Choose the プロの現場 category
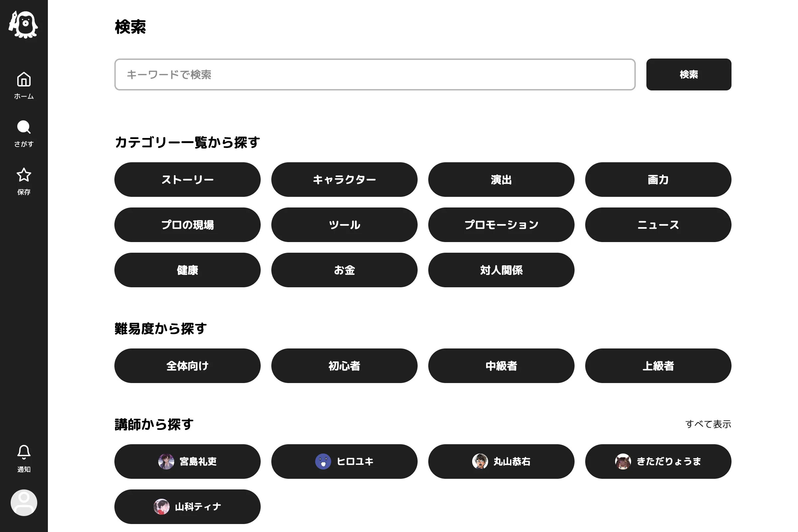Screen dimensions: 798x532 187,225
